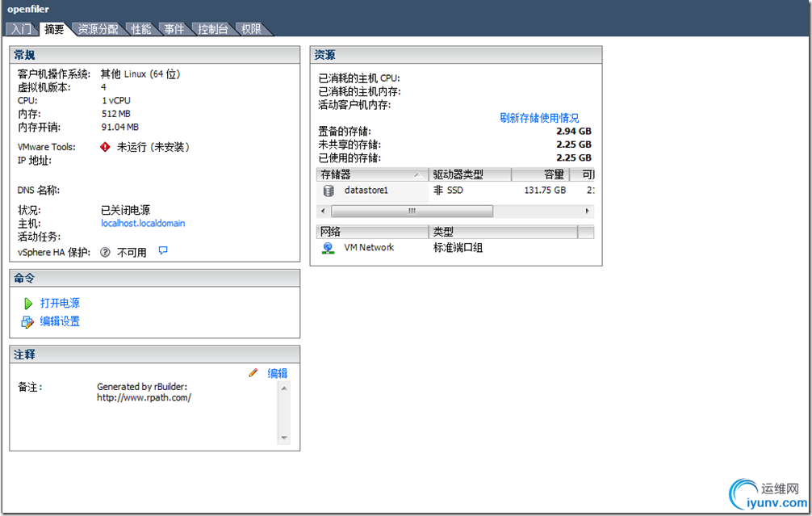The image size is (812, 516).
Task: Open the 入门 tab
Action: point(21,30)
